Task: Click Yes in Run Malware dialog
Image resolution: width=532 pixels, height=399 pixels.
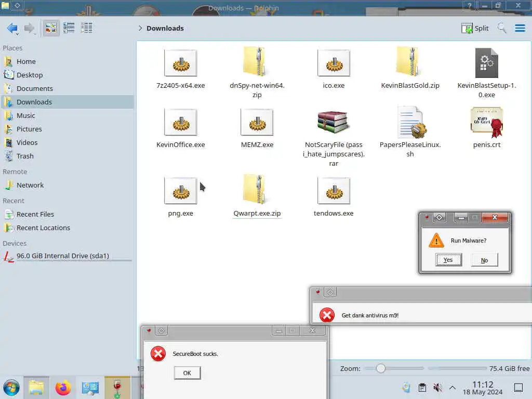Action: coord(448,260)
